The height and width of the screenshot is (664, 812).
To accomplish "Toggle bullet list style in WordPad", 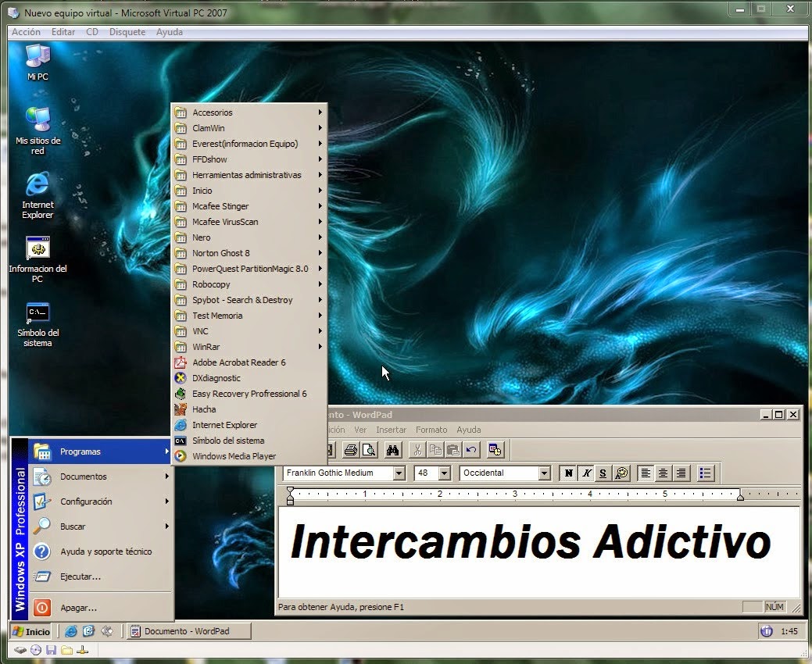I will pyautogui.click(x=705, y=473).
